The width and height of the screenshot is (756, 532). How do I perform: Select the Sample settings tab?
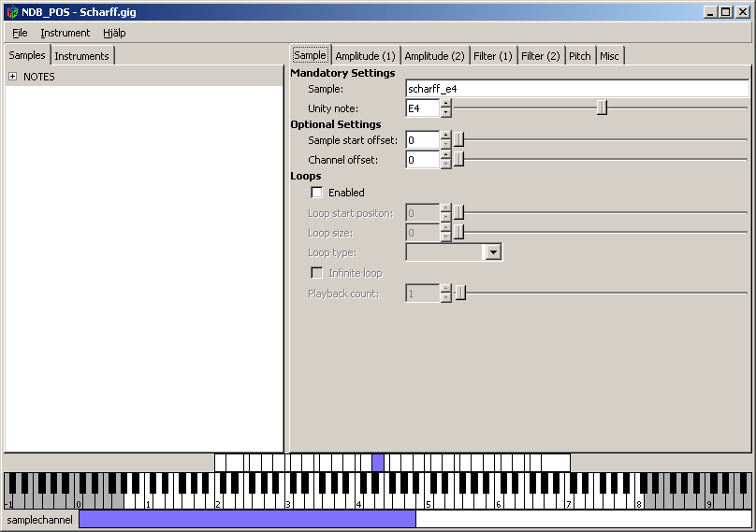(x=310, y=55)
